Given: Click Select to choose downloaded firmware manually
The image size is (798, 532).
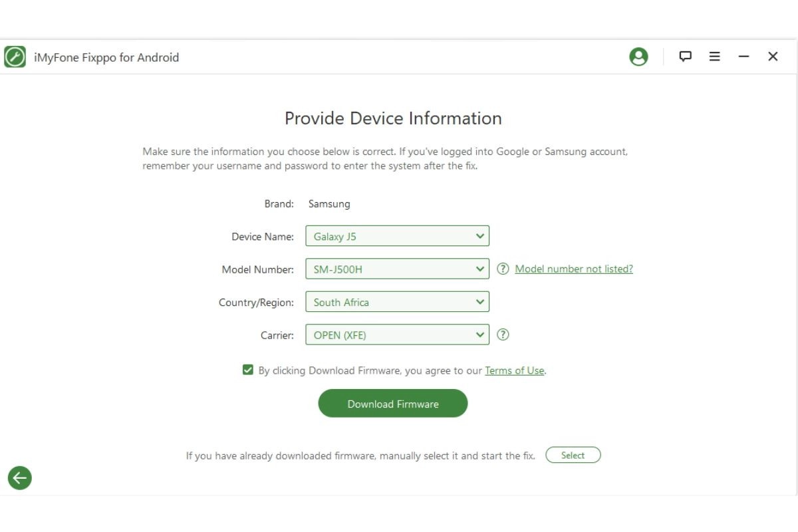Looking at the screenshot, I should point(573,455).
